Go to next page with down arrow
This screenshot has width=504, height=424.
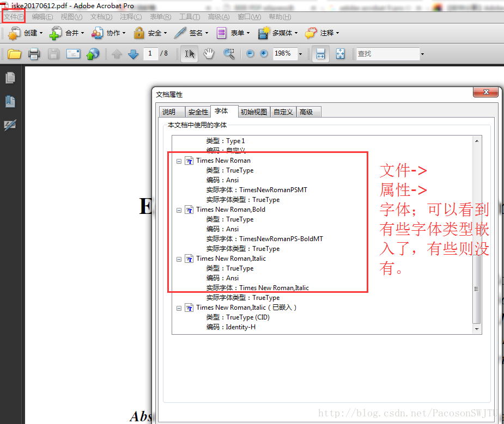pyautogui.click(x=133, y=54)
